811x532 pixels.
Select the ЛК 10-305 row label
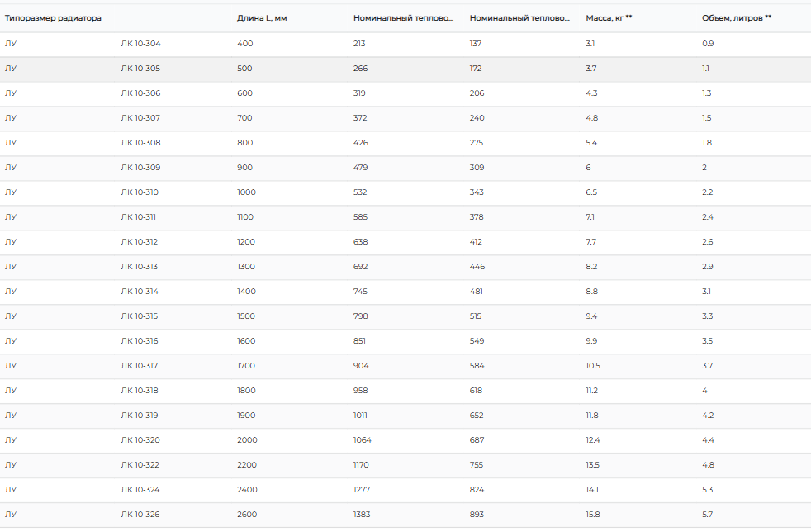(x=140, y=69)
